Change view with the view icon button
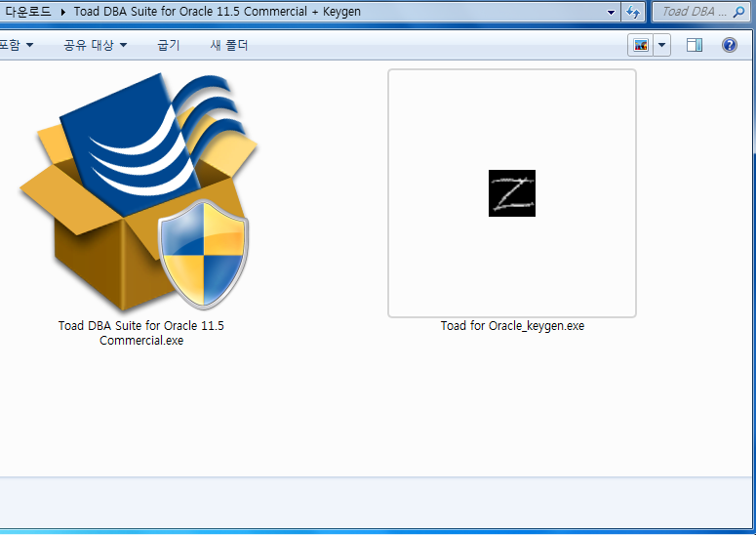Screen dimensions: 756x535 pos(640,45)
